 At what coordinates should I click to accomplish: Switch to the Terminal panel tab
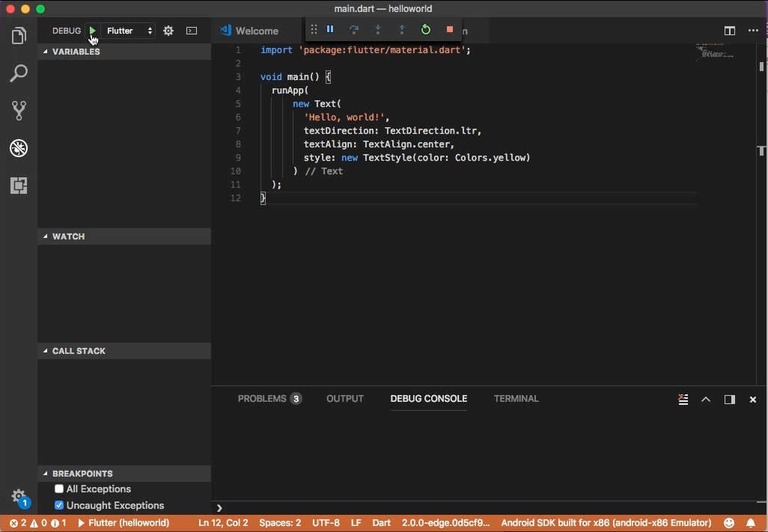tap(516, 398)
